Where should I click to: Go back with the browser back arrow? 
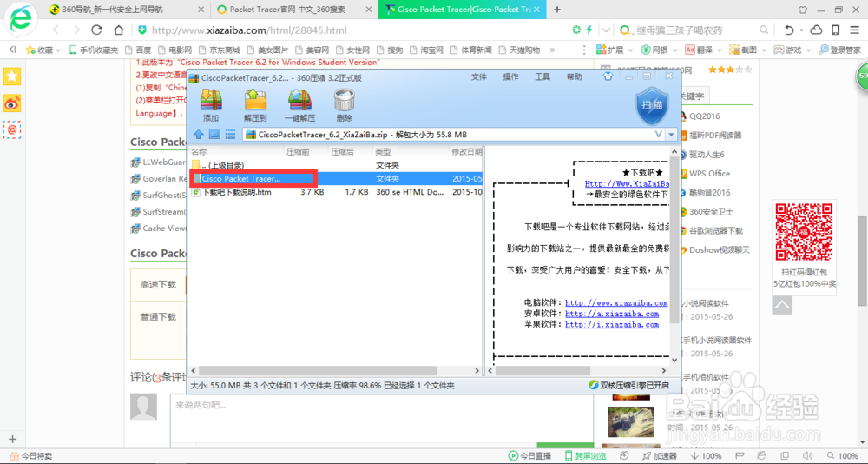pyautogui.click(x=56, y=30)
